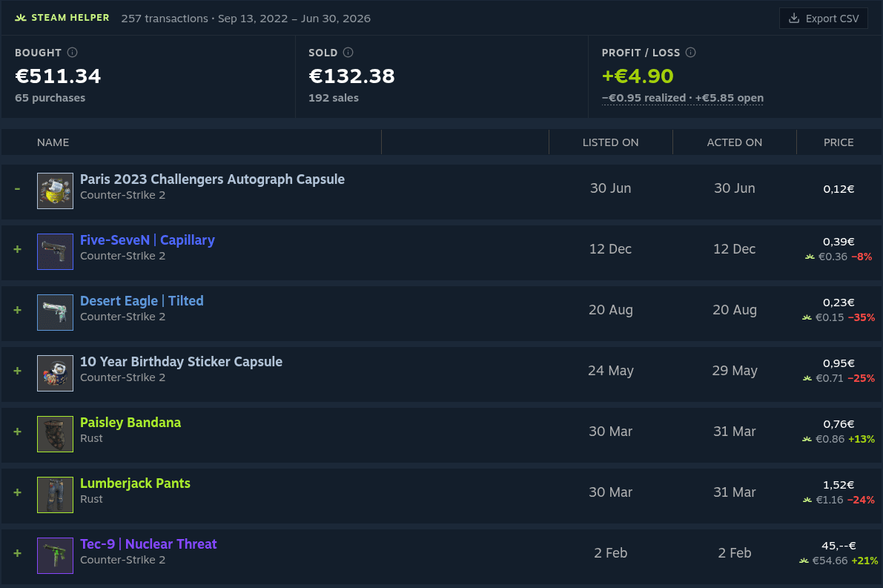Click the plus sign on the Lumberjack Pants row
Screen dimensions: 883x588
[18, 492]
